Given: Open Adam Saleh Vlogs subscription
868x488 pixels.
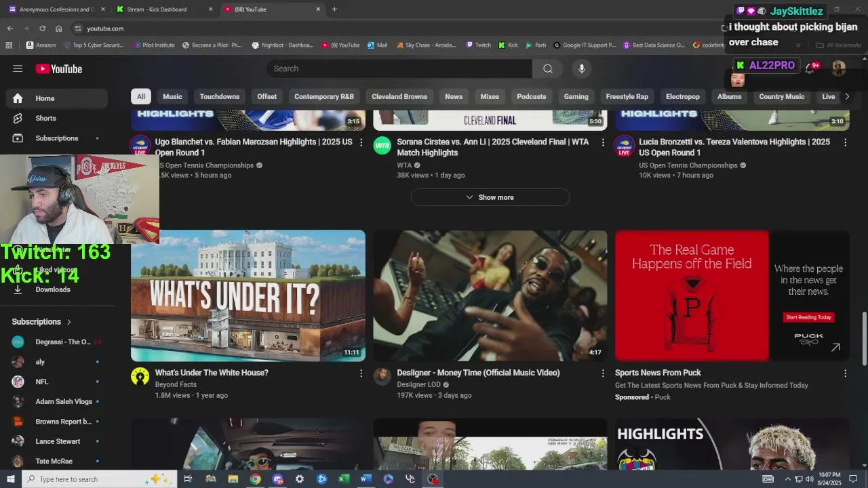Looking at the screenshot, I should click(57, 401).
